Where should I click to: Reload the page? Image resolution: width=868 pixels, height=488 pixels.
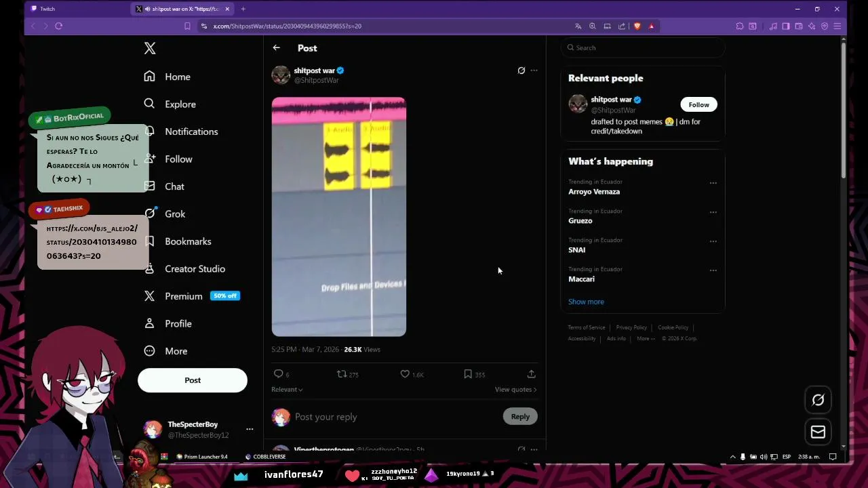coord(59,26)
